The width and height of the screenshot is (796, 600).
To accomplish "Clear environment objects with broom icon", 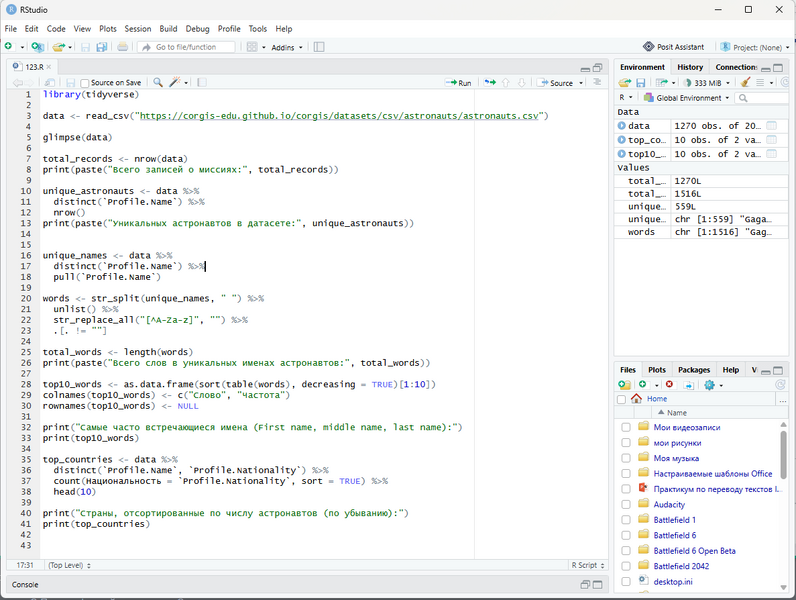I will point(745,82).
